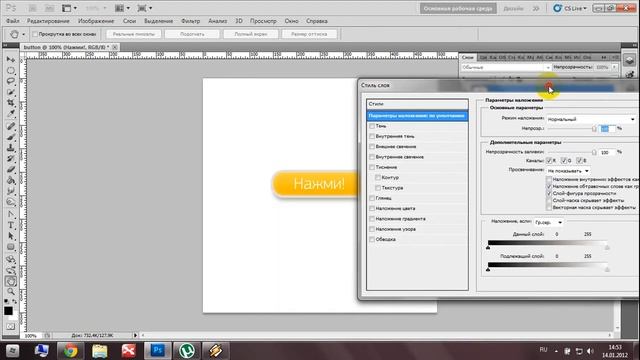Open Просвечивание dropdown (Не показывать)
The width and height of the screenshot is (640, 360).
coord(568,171)
